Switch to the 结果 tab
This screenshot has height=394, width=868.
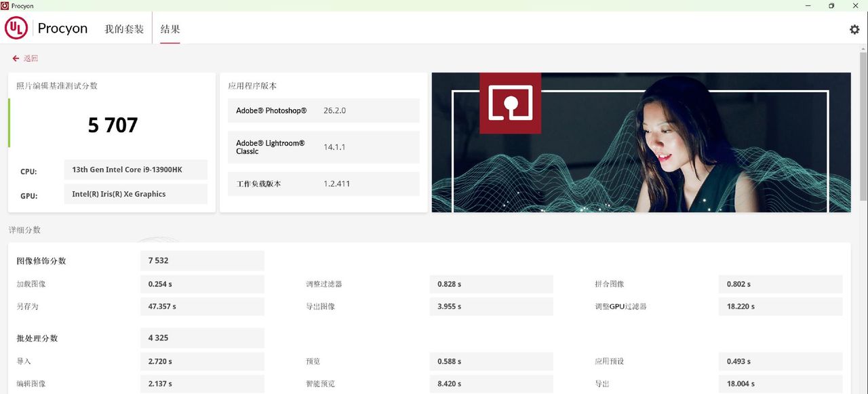coord(170,29)
